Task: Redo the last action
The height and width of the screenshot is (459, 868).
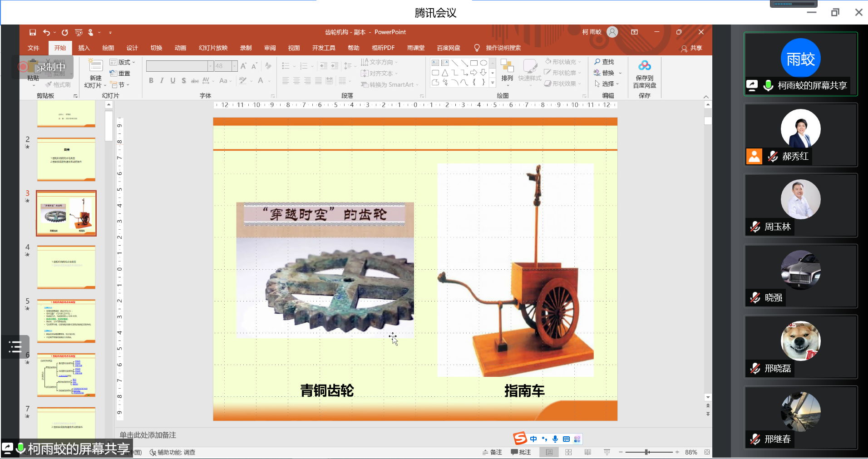Action: click(65, 32)
